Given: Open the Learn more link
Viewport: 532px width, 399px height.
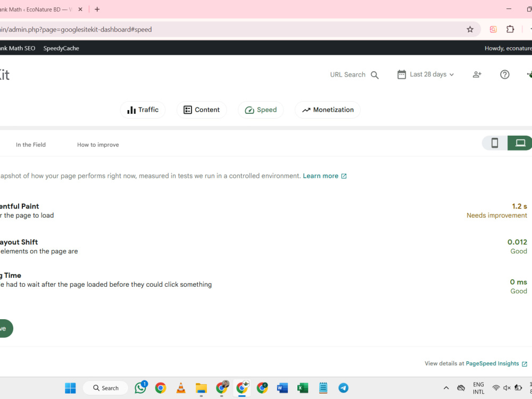Looking at the screenshot, I should [325, 176].
